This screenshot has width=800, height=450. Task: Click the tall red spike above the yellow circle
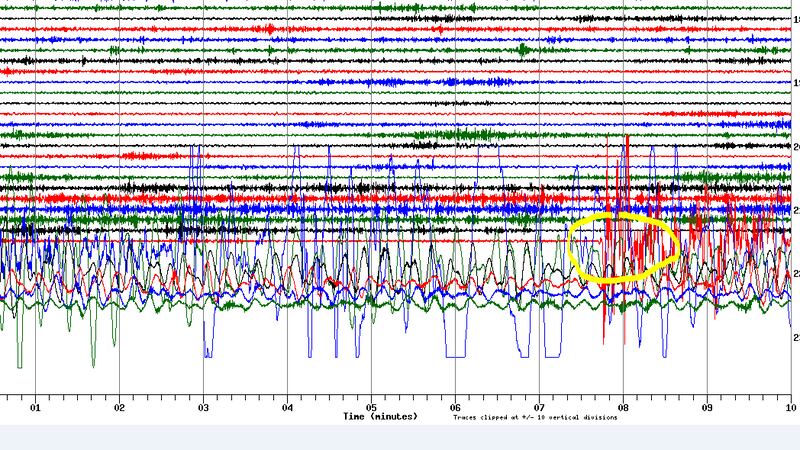click(x=627, y=150)
